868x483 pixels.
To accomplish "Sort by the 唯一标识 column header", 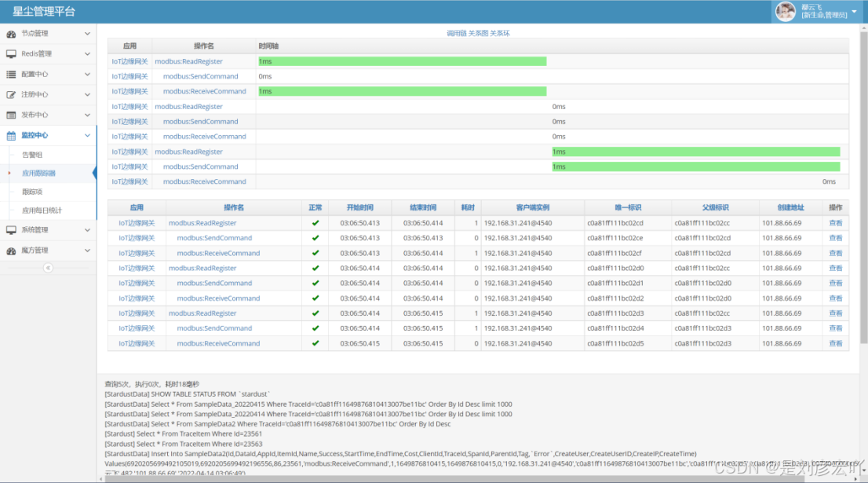I will tap(628, 207).
